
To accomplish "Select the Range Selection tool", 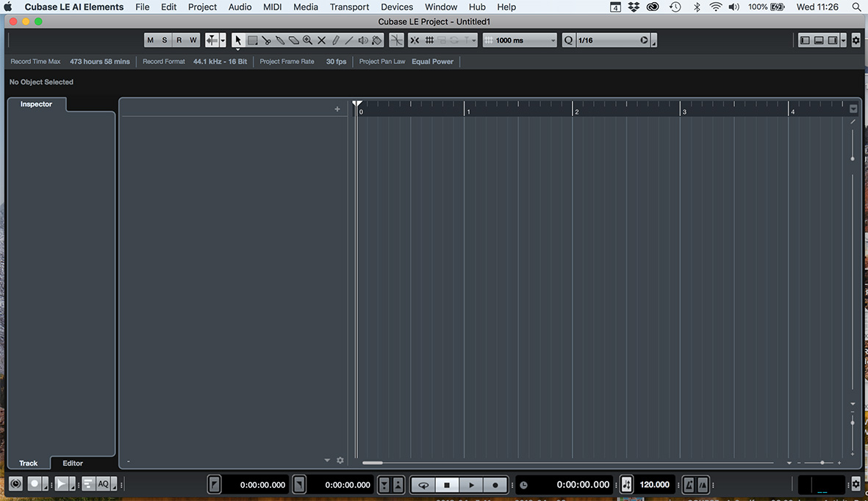I will [x=252, y=40].
